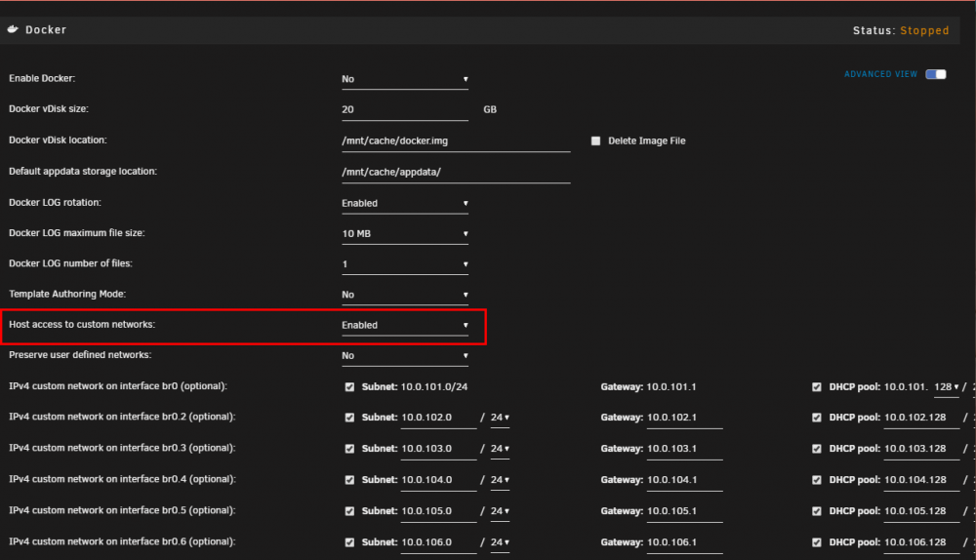This screenshot has height=560, width=976.
Task: Open the Enable Docker dropdown
Action: (x=405, y=79)
